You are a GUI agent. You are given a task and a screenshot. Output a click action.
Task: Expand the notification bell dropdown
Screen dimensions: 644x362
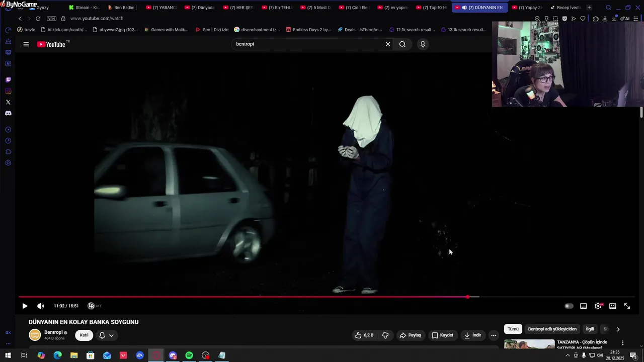pos(106,335)
